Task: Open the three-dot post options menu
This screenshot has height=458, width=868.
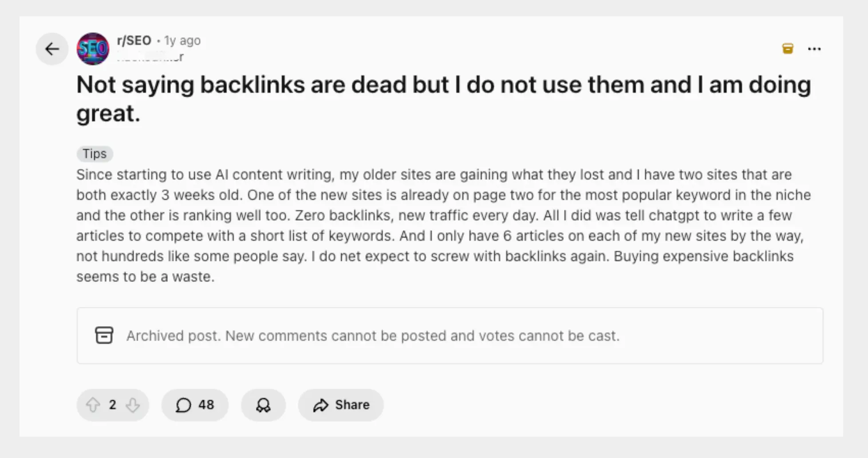Action: (814, 49)
